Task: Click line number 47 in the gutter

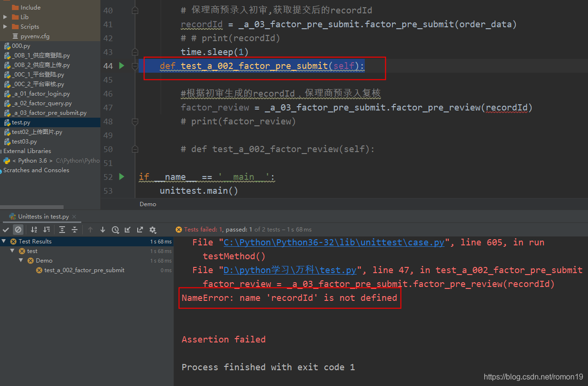Action: [108, 108]
